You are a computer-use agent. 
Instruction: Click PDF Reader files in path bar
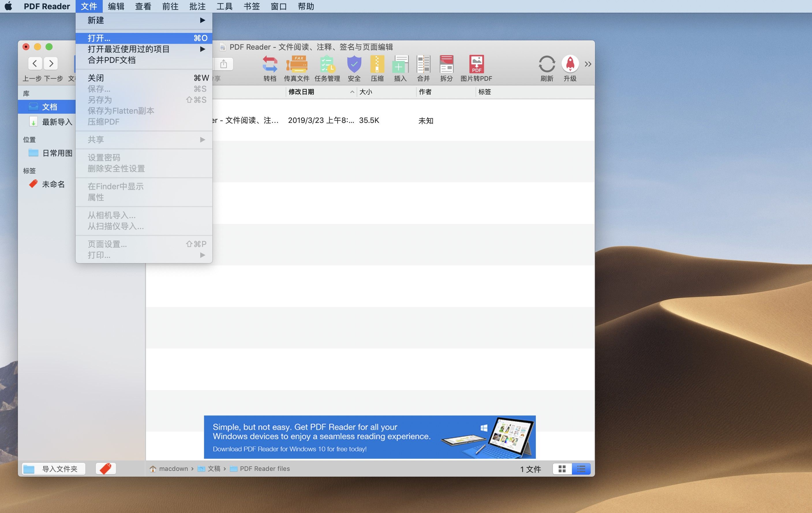click(265, 469)
